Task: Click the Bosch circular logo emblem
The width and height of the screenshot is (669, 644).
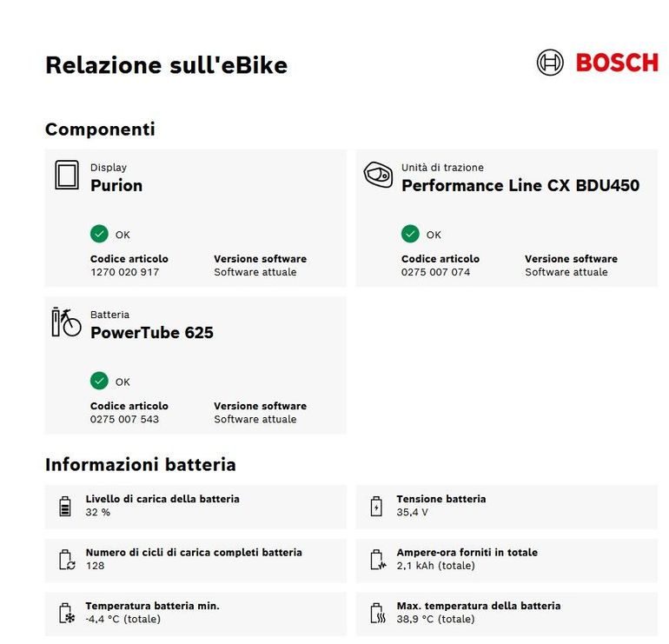Action: click(550, 63)
